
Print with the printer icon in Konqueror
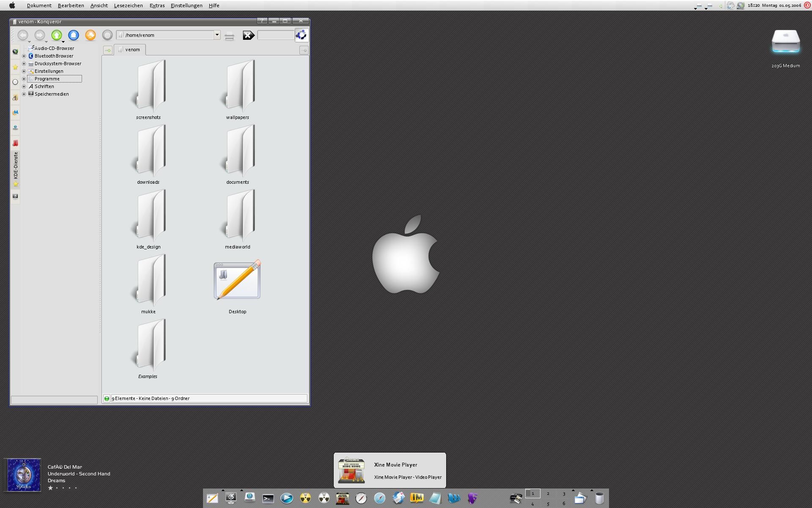coord(229,36)
